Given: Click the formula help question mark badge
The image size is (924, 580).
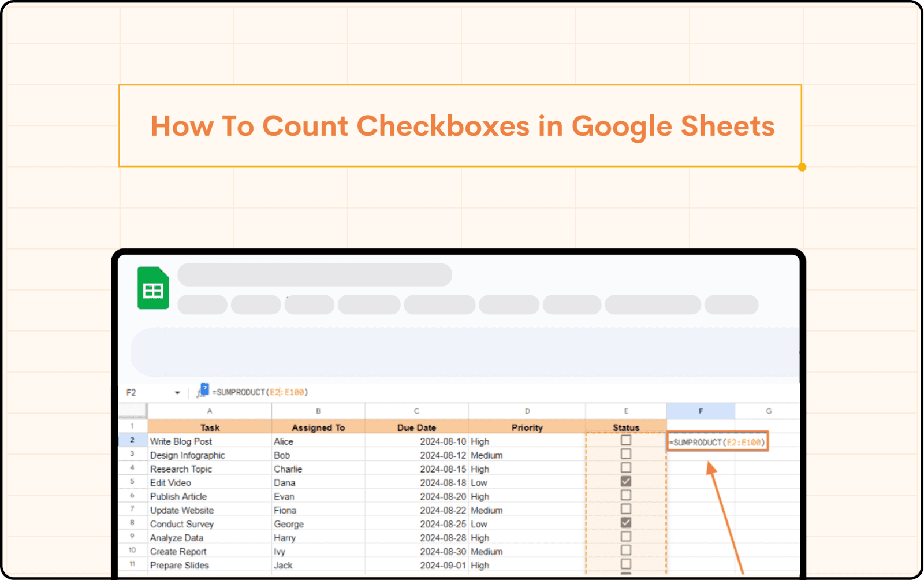Looking at the screenshot, I should click(x=204, y=389).
